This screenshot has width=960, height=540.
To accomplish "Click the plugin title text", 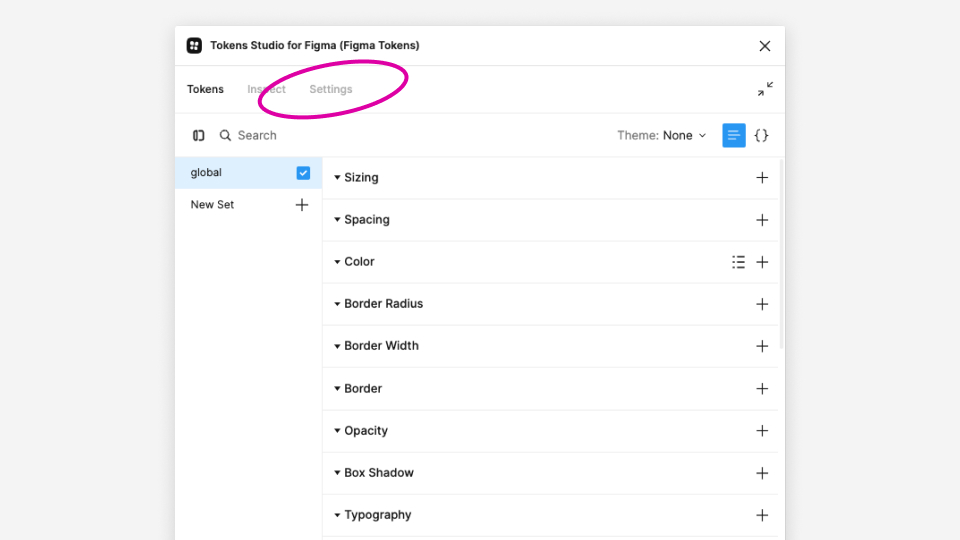I will point(315,45).
